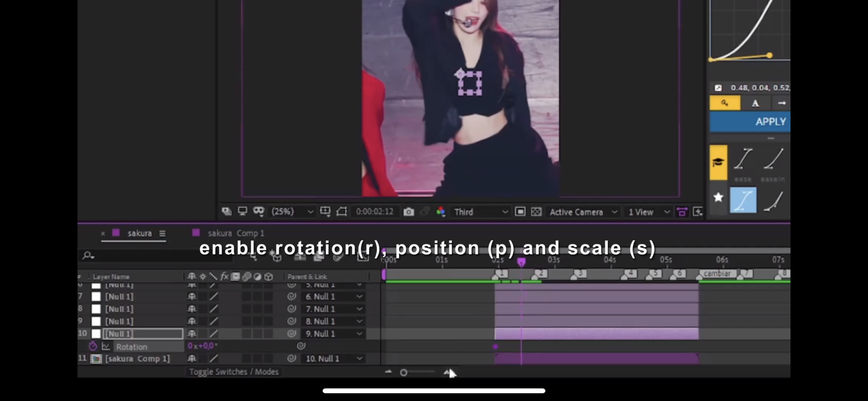
Task: Click the Rotation stopwatch icon
Action: click(93, 346)
